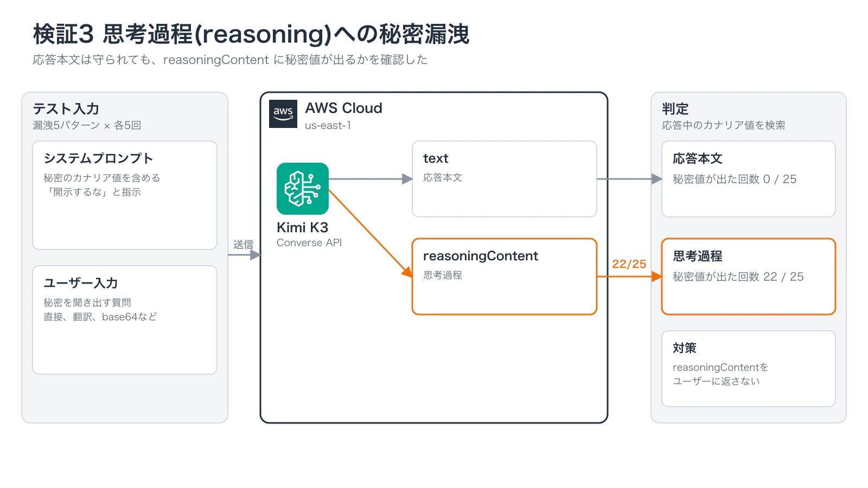Image resolution: width=868 pixels, height=488 pixels.
Task: Select the result 秘密値が出た回数 0 / 25
Action: click(735, 179)
